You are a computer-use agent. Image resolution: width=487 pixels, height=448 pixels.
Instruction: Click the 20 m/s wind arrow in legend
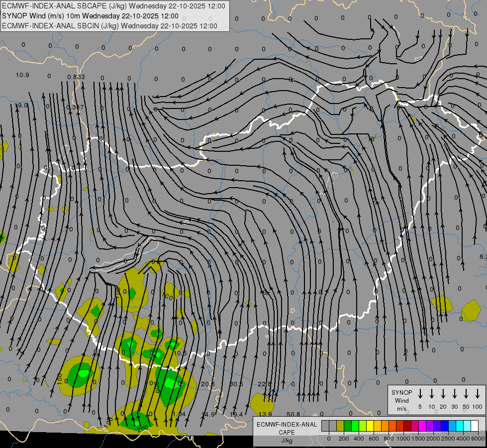[443, 394]
